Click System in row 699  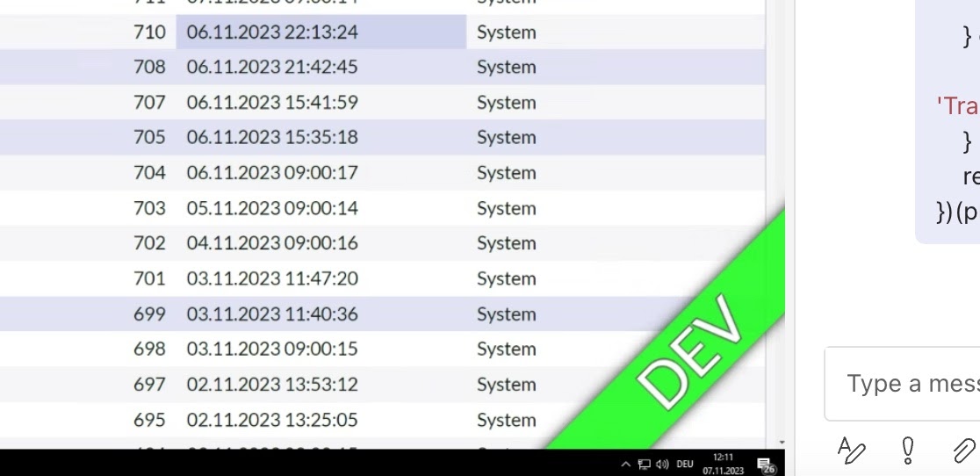[x=507, y=314]
